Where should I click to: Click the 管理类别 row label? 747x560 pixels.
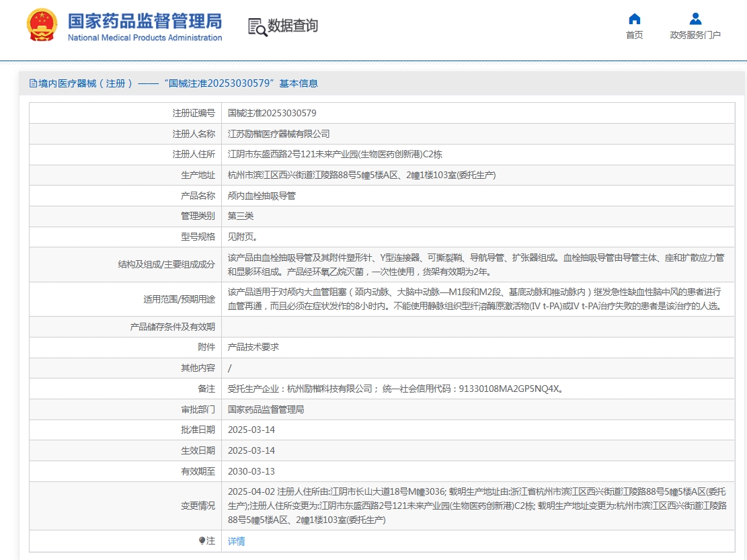[198, 216]
